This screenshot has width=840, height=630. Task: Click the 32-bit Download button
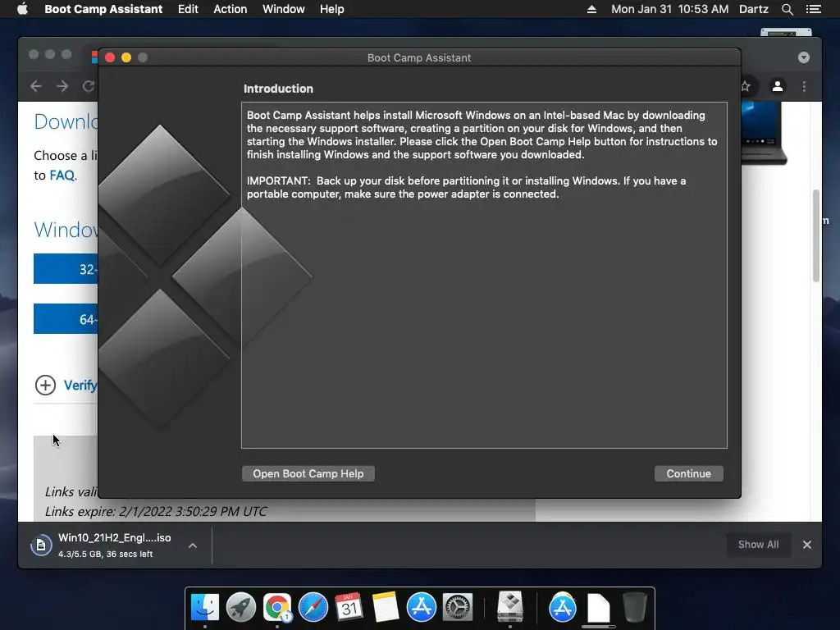[x=66, y=269]
